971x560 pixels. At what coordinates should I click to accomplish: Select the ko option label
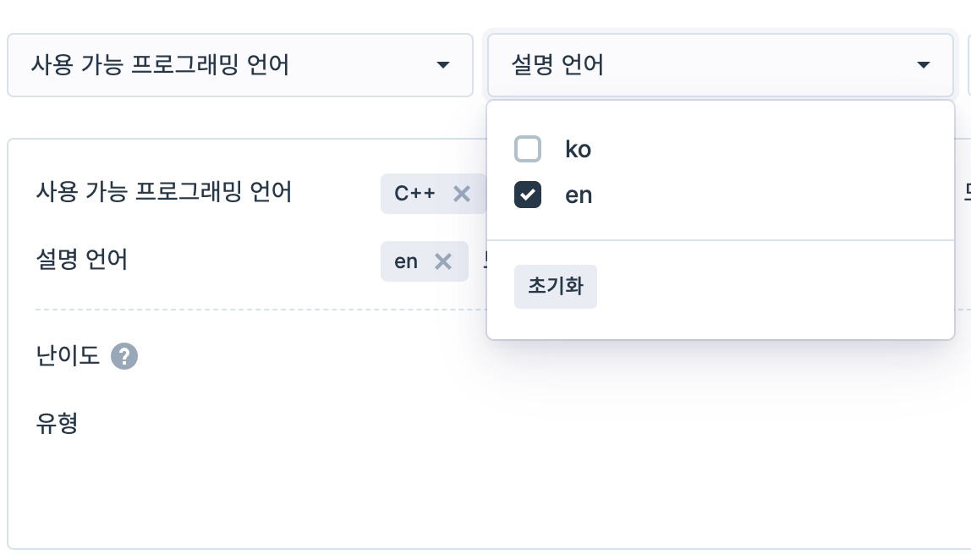(x=578, y=150)
